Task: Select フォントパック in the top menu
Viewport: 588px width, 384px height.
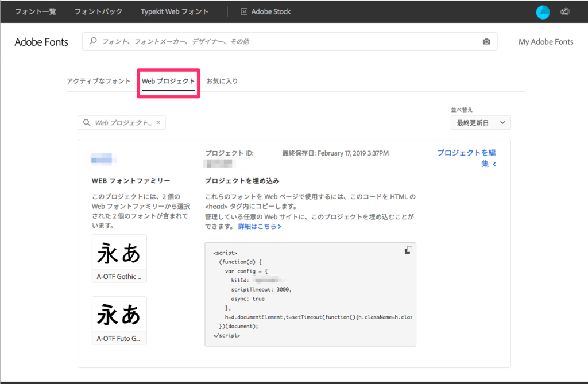Action: (x=98, y=11)
